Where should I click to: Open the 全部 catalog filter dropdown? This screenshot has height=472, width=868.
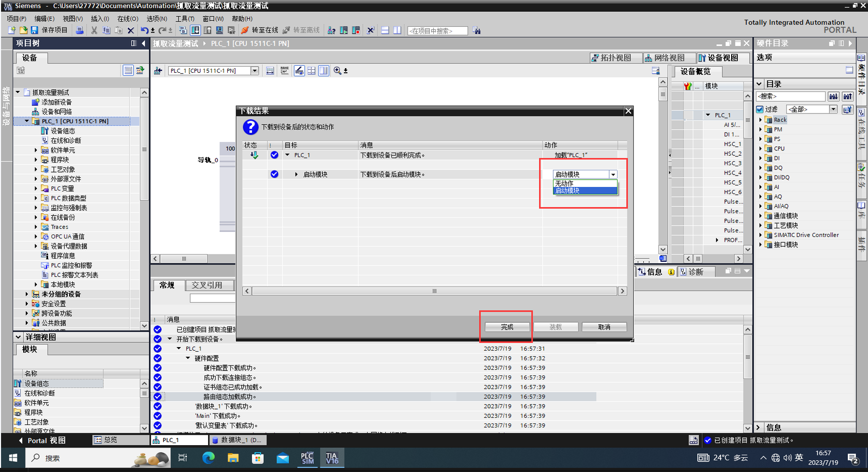[833, 109]
